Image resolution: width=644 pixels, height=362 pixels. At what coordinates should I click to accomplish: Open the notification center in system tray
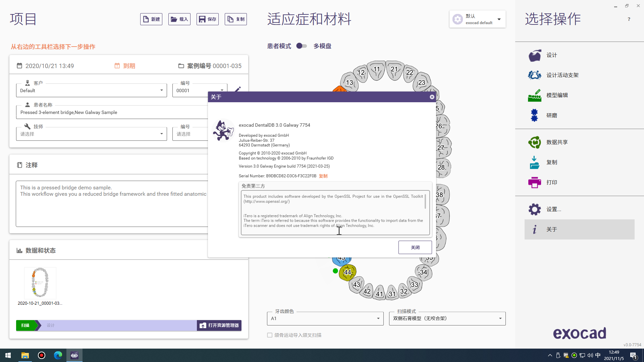point(633,356)
